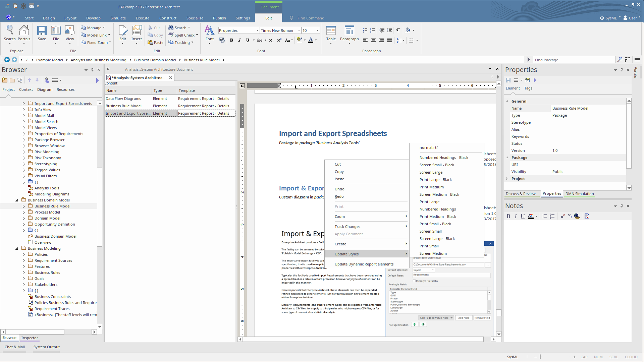644x362 pixels.
Task: Open the Times New Roman font dropdown
Action: [299, 31]
